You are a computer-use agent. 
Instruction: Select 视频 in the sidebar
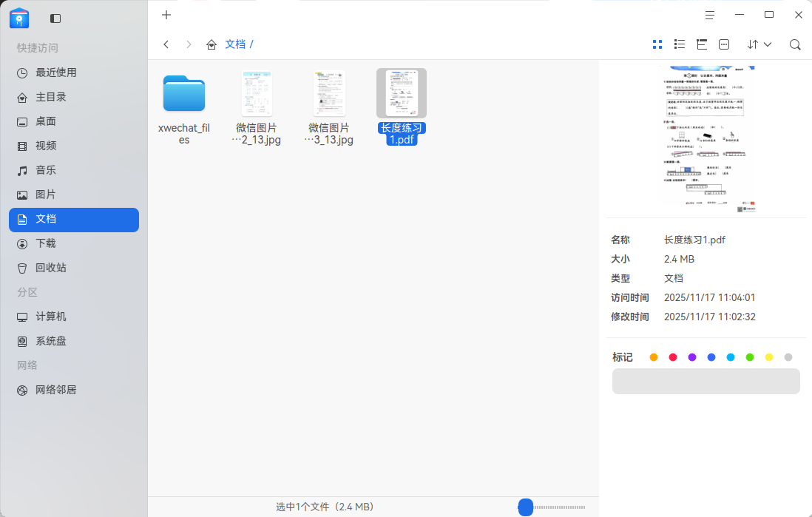click(73, 146)
